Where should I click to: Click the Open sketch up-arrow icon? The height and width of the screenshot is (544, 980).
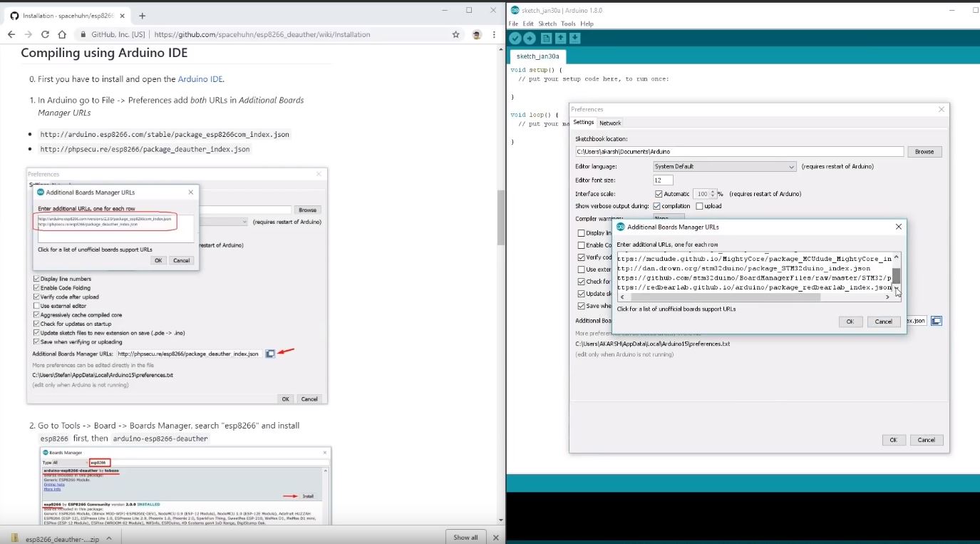[x=561, y=39]
